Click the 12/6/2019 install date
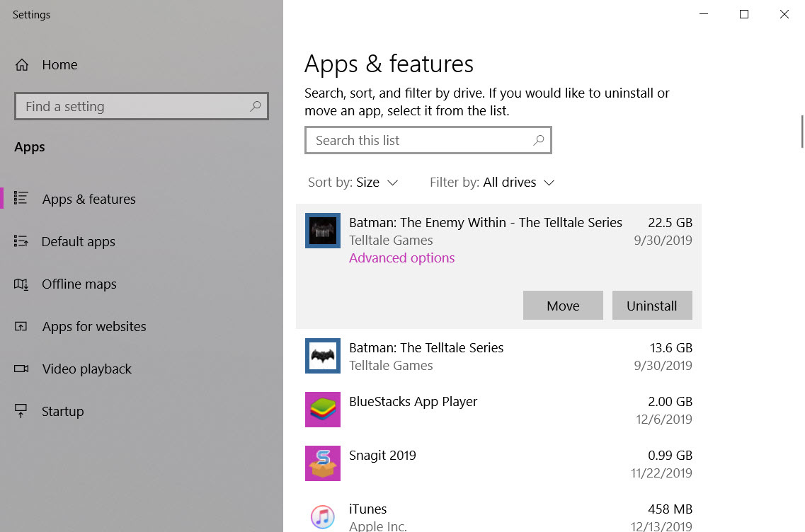This screenshot has height=532, width=805. [664, 420]
